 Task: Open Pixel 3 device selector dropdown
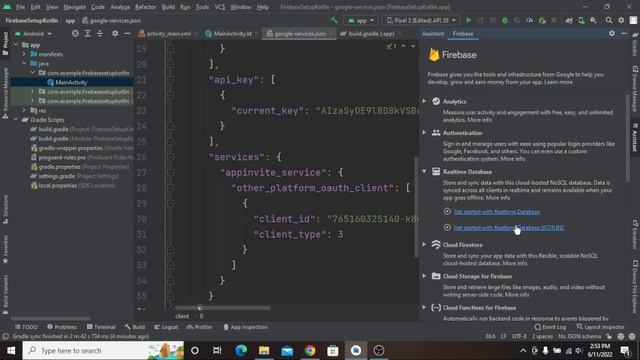421,20
